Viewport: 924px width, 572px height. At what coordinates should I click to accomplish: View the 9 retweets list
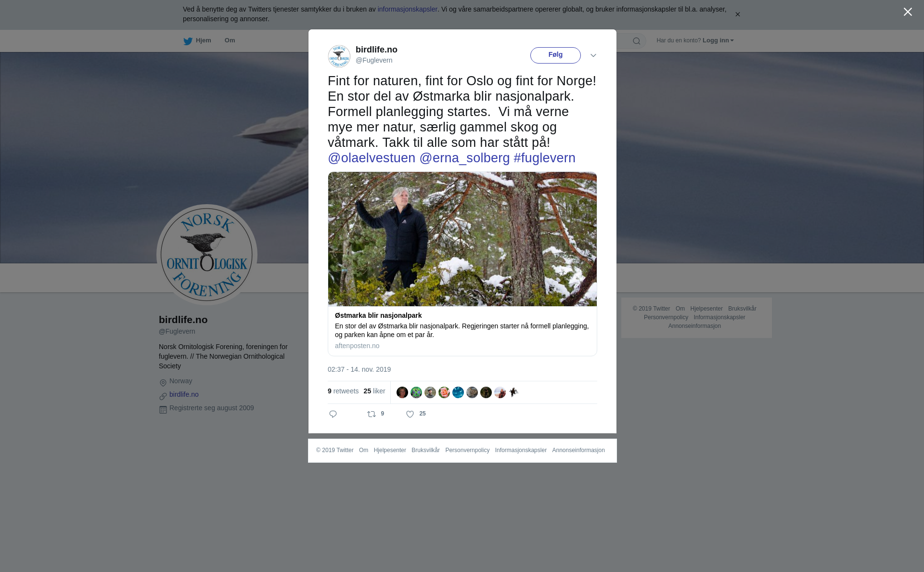[x=343, y=391]
